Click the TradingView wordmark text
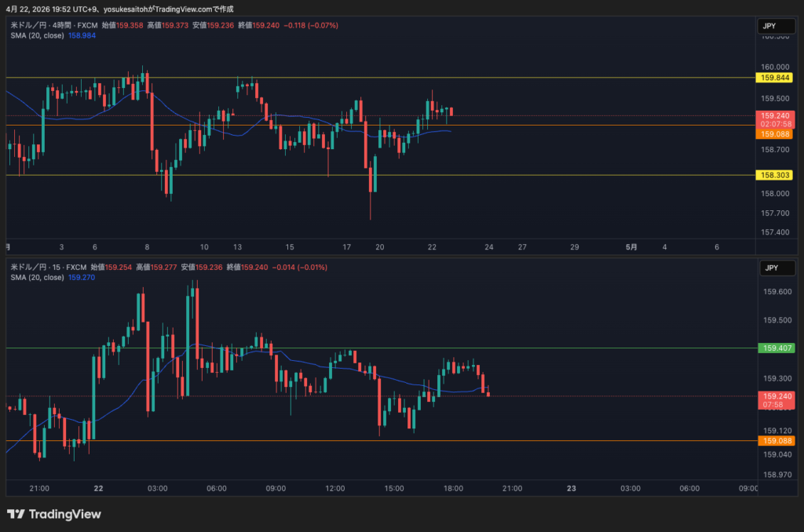The width and height of the screenshot is (804, 532). tap(64, 515)
